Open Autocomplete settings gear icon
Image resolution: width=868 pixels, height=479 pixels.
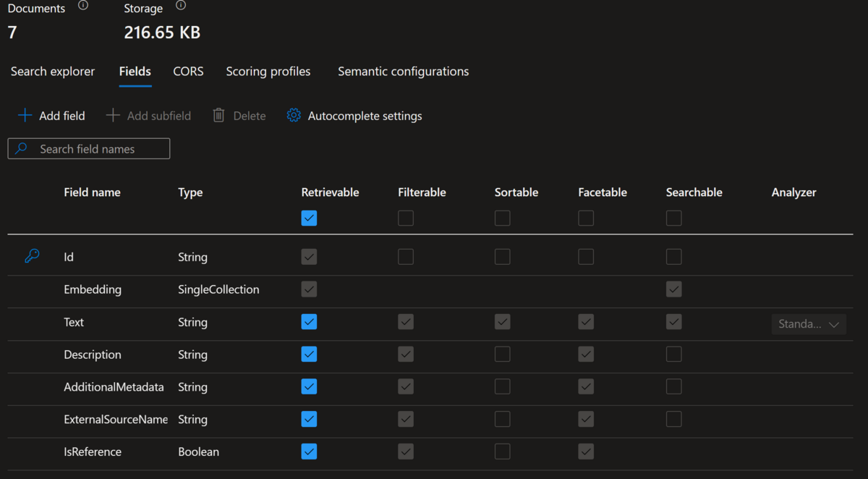click(x=294, y=116)
